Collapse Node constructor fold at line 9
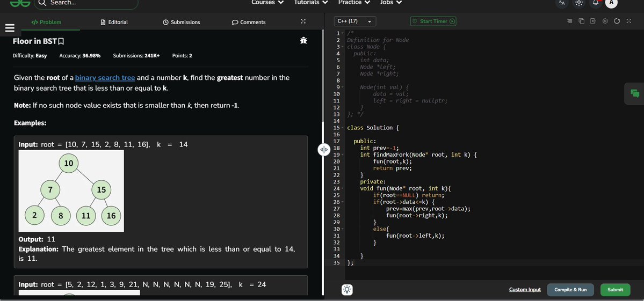The image size is (644, 301). [343, 87]
